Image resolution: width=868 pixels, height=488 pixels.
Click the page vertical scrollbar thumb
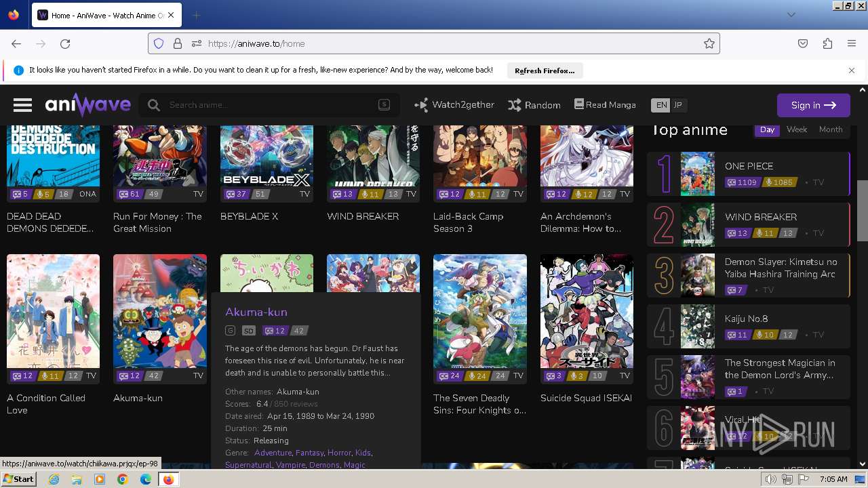click(863, 210)
